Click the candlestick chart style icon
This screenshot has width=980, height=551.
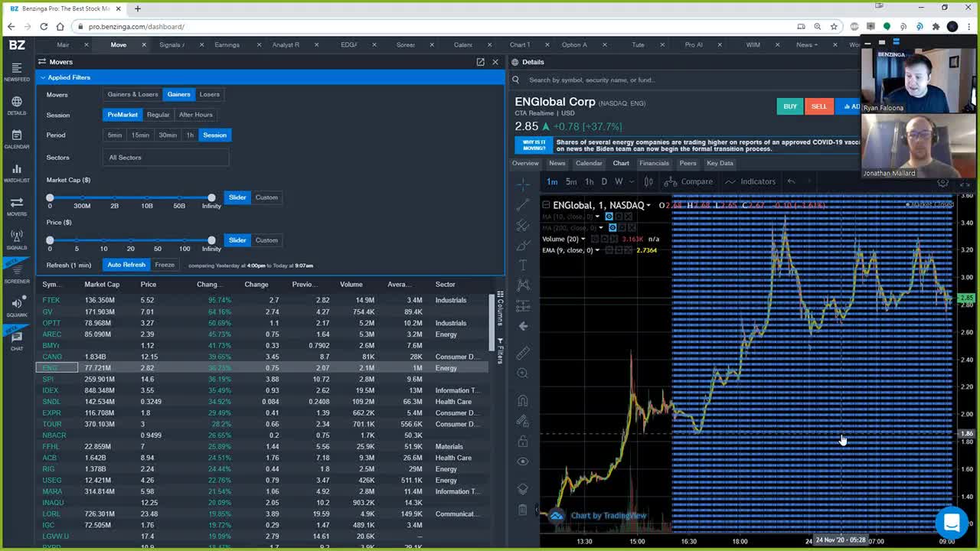(x=648, y=181)
